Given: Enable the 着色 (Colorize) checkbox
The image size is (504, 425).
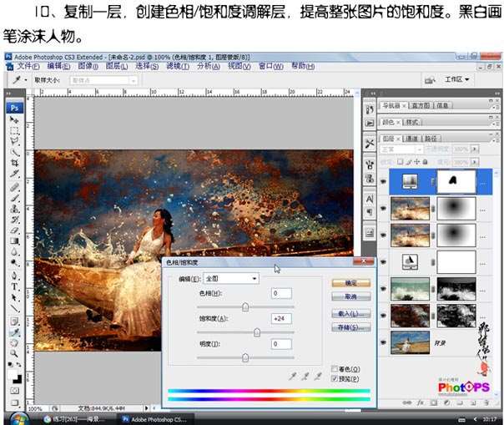Looking at the screenshot, I should click(335, 368).
